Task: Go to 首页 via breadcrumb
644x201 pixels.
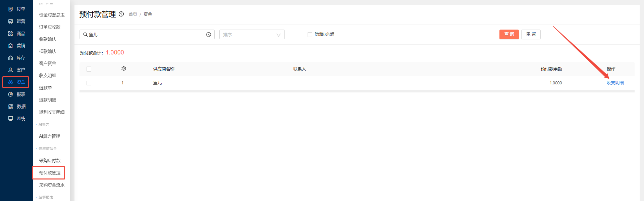Action: pos(133,14)
